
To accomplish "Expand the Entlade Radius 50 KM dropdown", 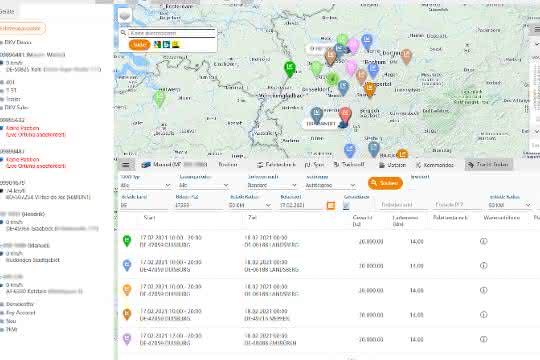I will 510,205.
